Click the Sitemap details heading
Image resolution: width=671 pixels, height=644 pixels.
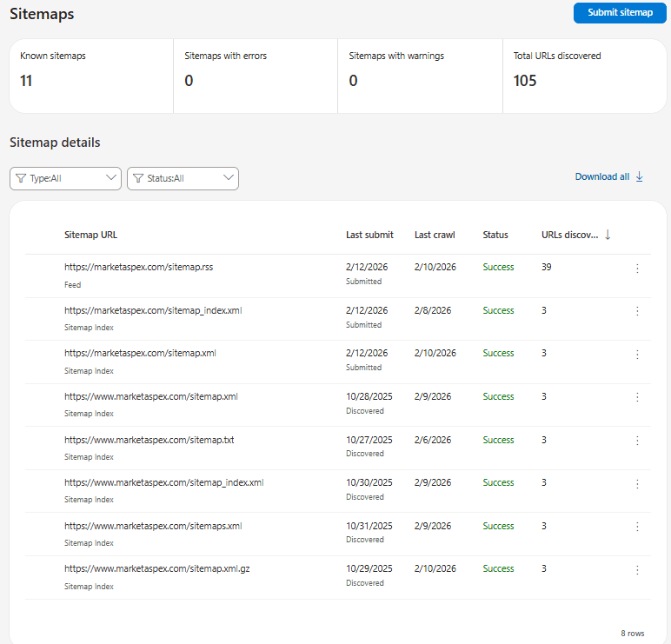coord(55,143)
